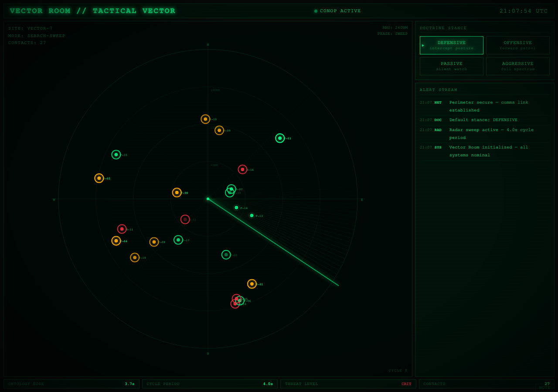Click the DOCTRINE STANCE panel heading
Viewport: 558px width, 392px height.
[x=443, y=28]
